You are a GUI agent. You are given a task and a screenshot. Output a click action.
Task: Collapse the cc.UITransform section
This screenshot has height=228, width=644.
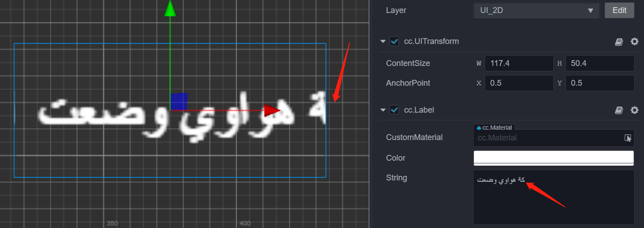click(383, 41)
